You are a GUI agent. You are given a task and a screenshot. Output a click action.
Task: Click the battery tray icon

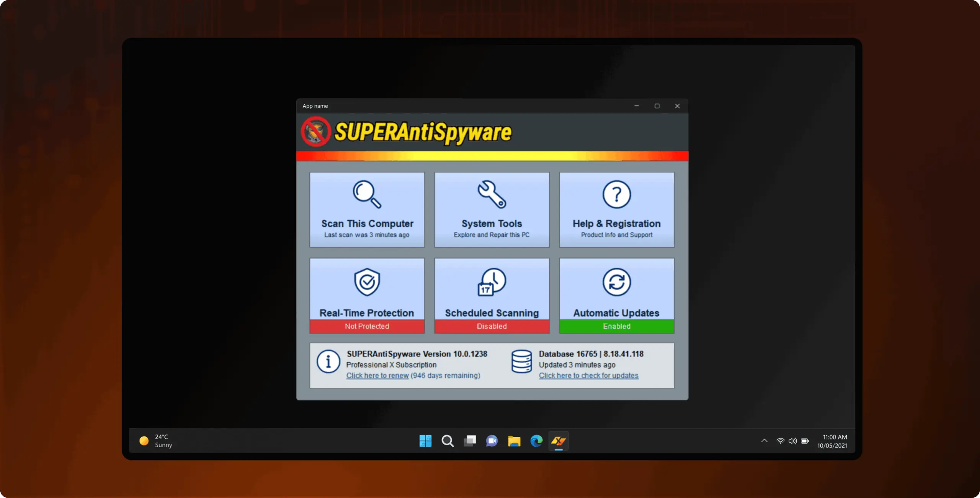(x=805, y=441)
